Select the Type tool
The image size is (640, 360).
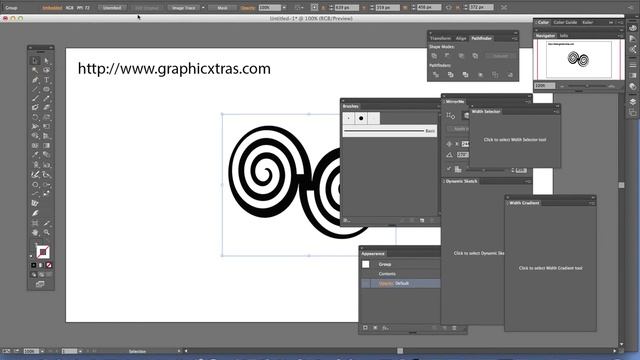point(46,80)
